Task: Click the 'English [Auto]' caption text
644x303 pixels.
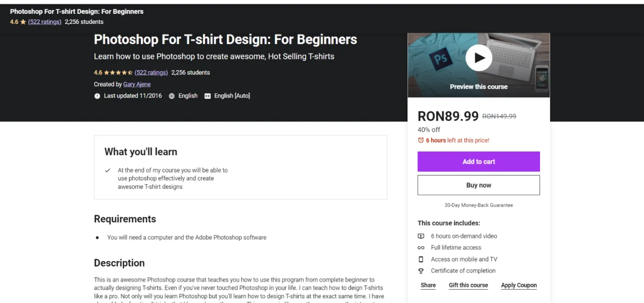Action: [x=232, y=96]
